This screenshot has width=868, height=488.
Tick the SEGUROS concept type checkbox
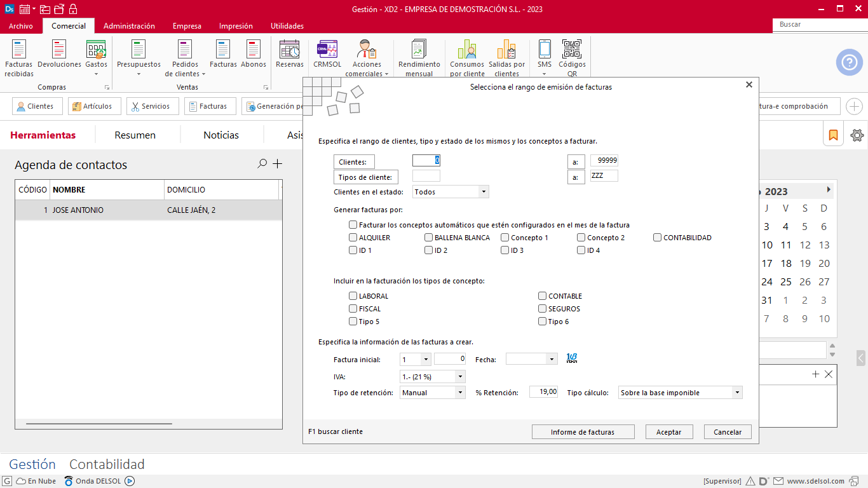(x=543, y=309)
